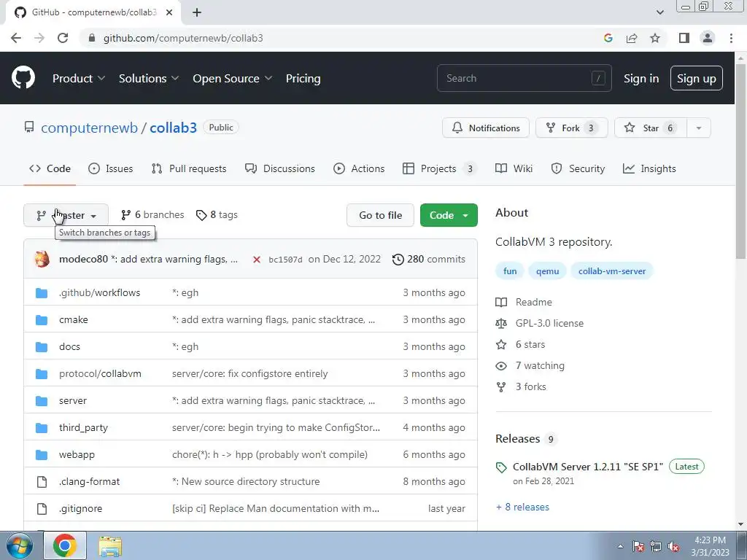This screenshot has width=747, height=560.
Task: Open the .github/workflows folder
Action: [x=99, y=293]
